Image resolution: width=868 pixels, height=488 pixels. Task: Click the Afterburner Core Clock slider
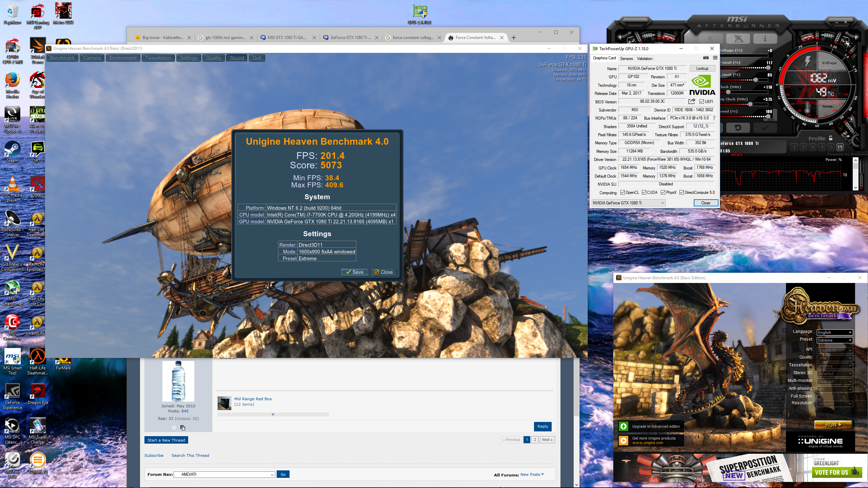[x=745, y=92]
